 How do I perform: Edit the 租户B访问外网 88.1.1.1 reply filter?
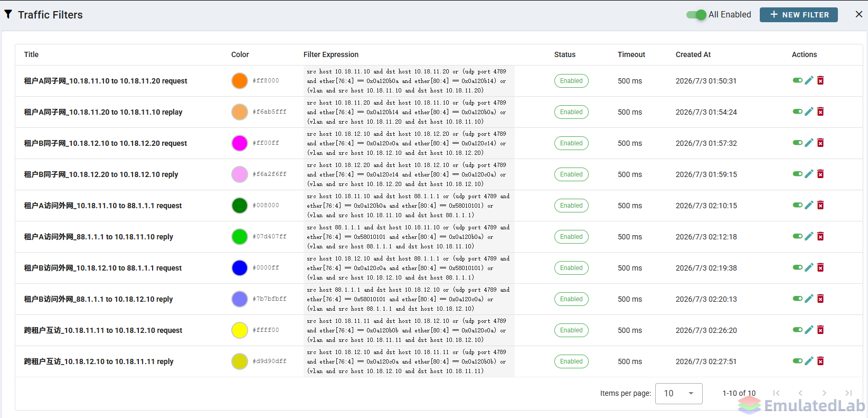[809, 299]
